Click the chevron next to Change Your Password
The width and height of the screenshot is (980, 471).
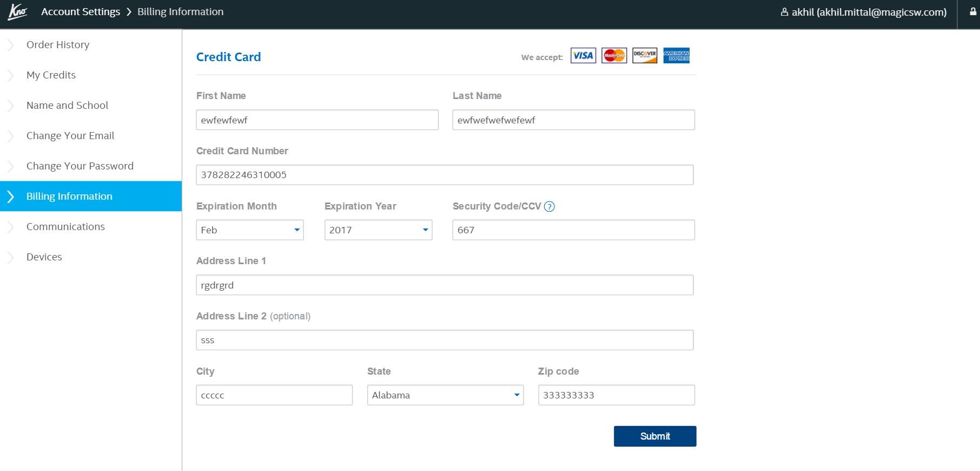[x=10, y=166]
